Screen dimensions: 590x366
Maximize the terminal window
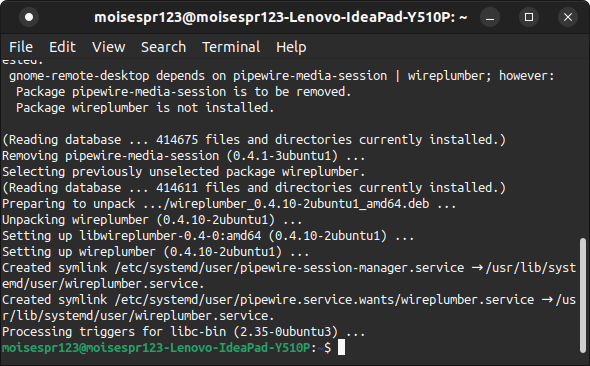tap(529, 17)
